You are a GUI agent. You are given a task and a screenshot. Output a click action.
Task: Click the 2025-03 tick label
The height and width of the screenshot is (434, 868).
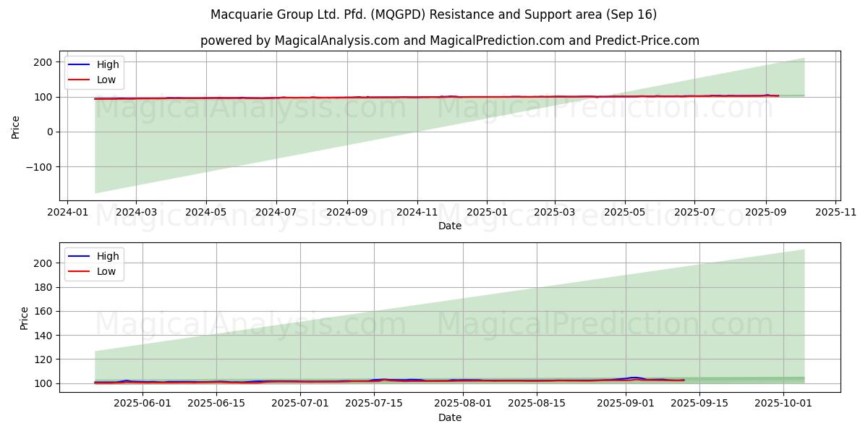pos(555,212)
